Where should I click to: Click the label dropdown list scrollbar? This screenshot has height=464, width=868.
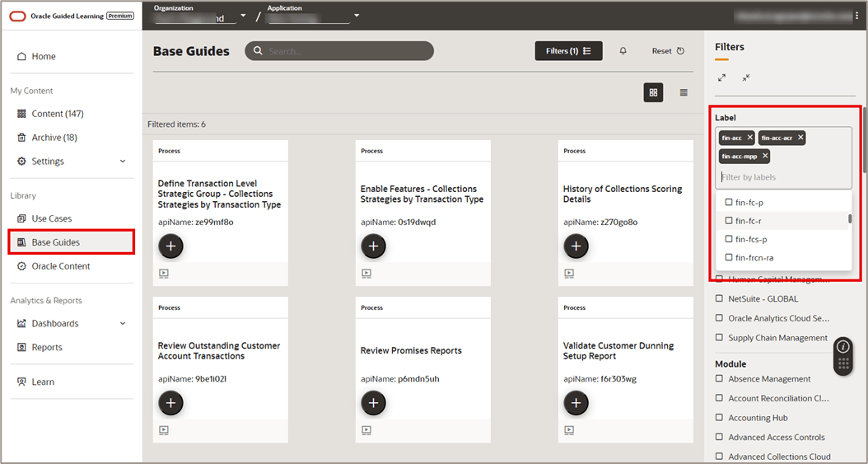click(850, 219)
